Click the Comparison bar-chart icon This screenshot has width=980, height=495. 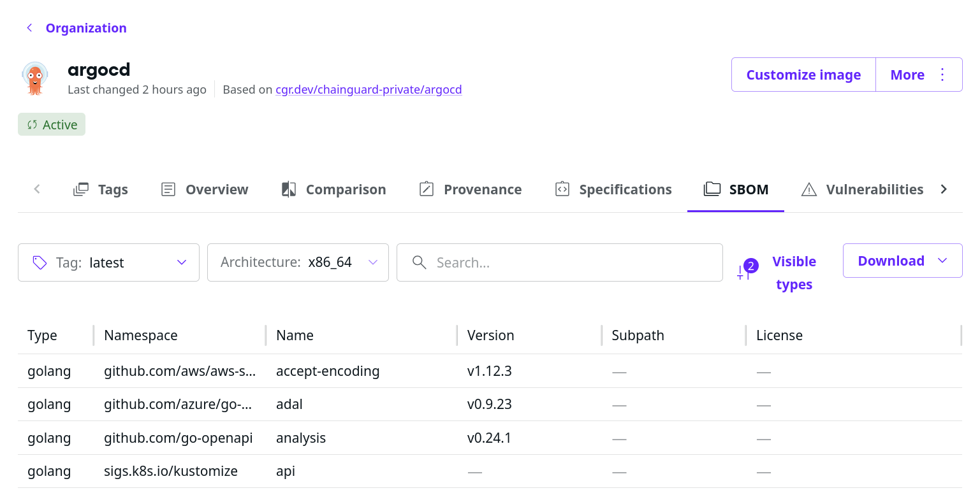288,189
